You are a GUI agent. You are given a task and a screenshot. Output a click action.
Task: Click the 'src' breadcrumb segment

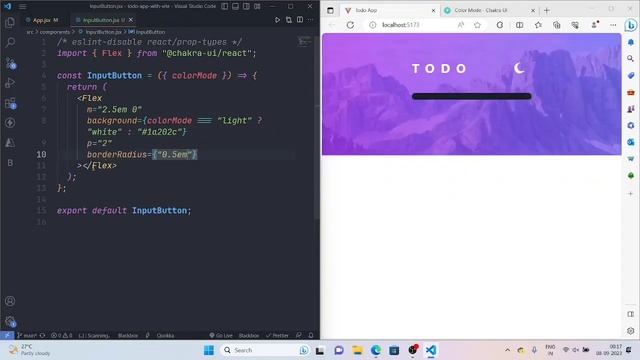point(30,32)
